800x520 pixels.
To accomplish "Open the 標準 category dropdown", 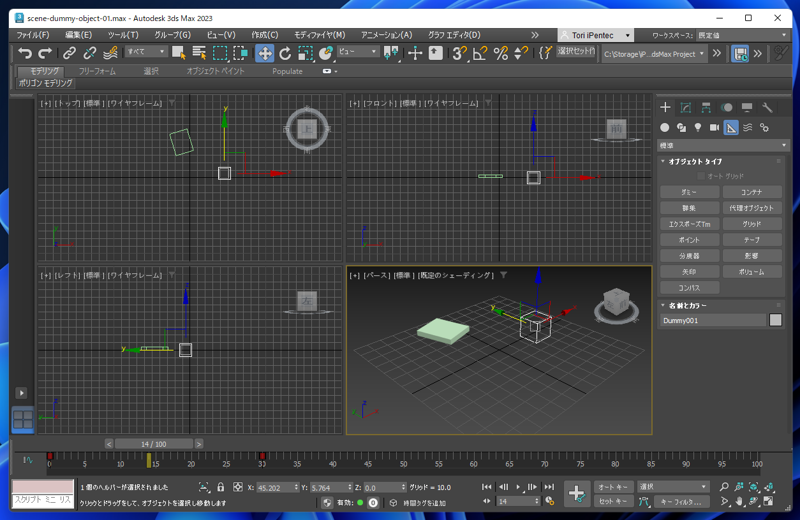I will coord(723,146).
